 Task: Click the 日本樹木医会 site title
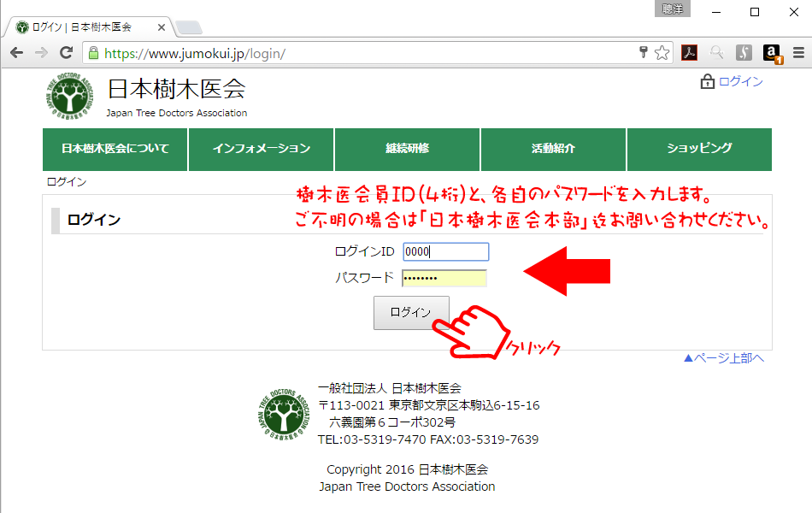(177, 89)
